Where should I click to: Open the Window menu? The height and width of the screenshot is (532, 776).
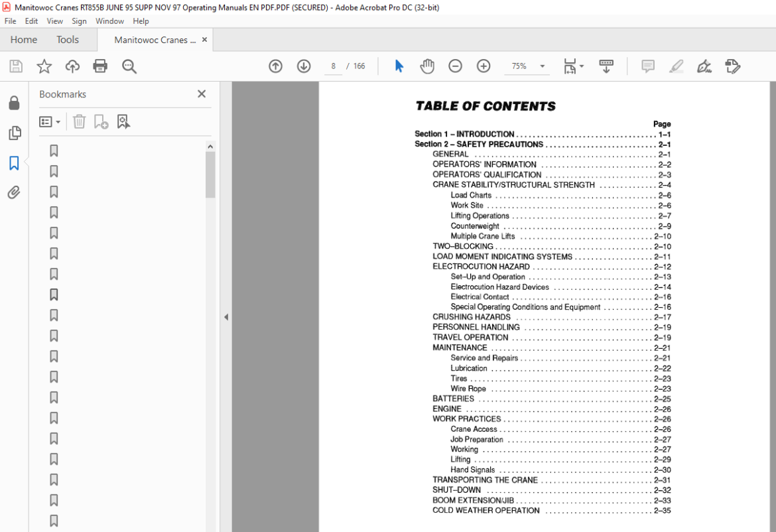109,21
